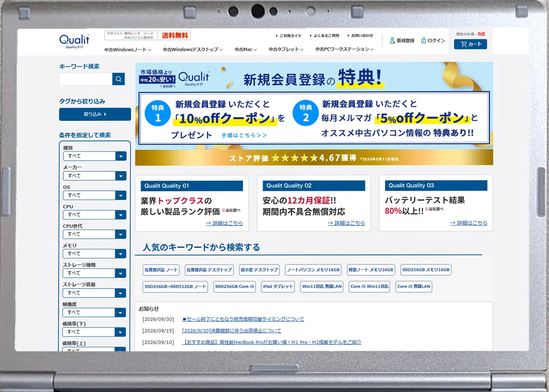
Task: Select the iPad タブレット tag
Action: pyautogui.click(x=278, y=287)
